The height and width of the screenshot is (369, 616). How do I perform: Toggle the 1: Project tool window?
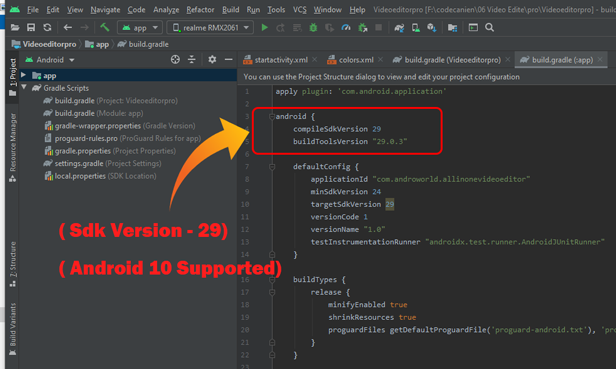[x=13, y=77]
